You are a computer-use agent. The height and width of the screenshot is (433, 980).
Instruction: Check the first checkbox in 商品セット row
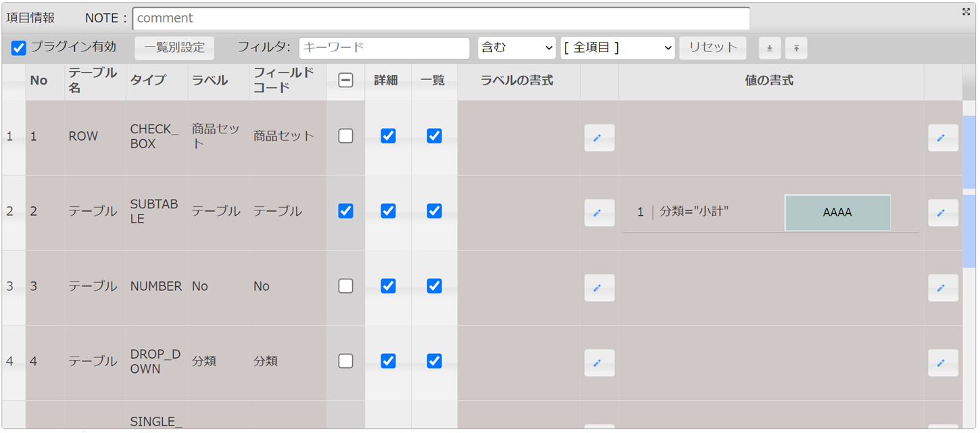pyautogui.click(x=345, y=136)
